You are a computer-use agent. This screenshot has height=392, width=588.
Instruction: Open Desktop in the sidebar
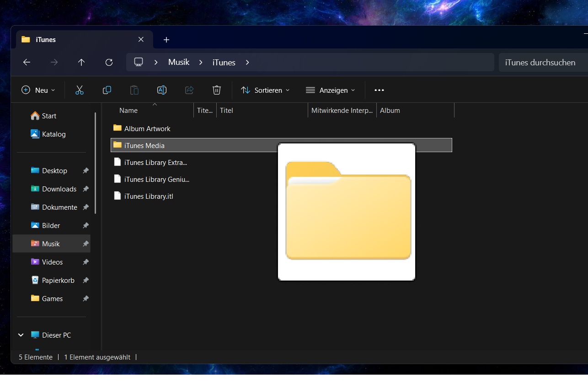(x=49, y=171)
